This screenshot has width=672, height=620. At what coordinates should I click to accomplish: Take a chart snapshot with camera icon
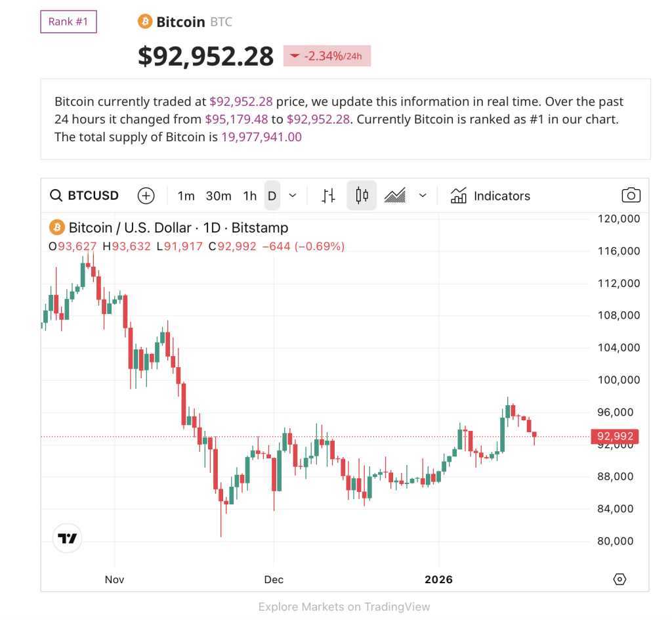631,196
